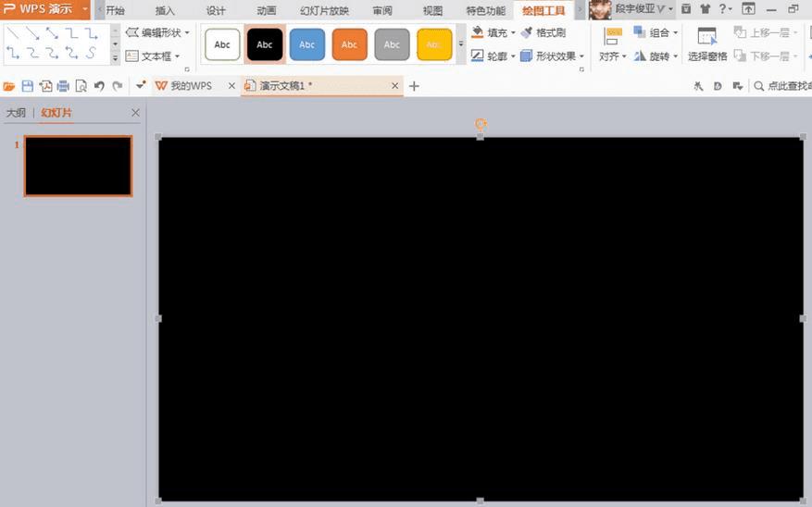
Task: Apply the blue Abc shape style
Action: click(307, 44)
